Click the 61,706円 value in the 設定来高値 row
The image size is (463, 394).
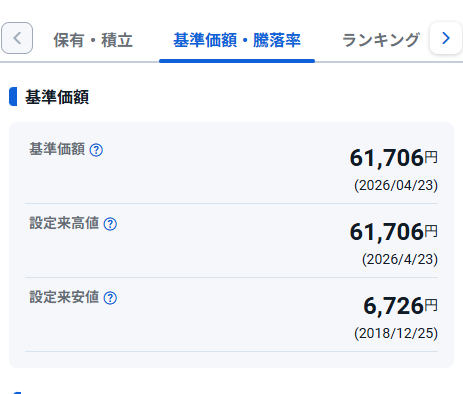(394, 232)
